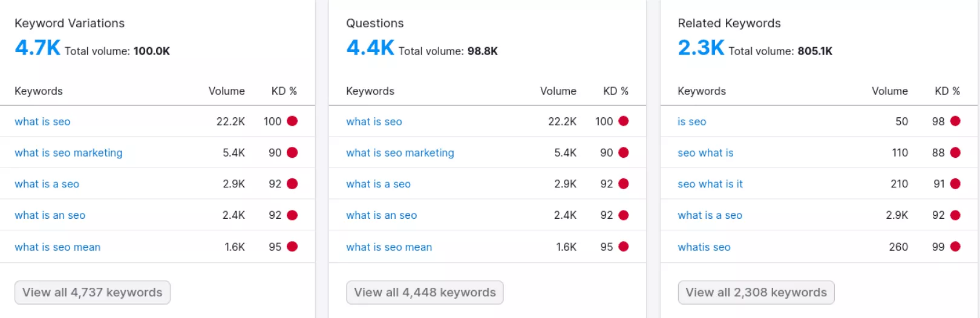Click red dot for 'what is seo mean' in Questions

click(624, 246)
